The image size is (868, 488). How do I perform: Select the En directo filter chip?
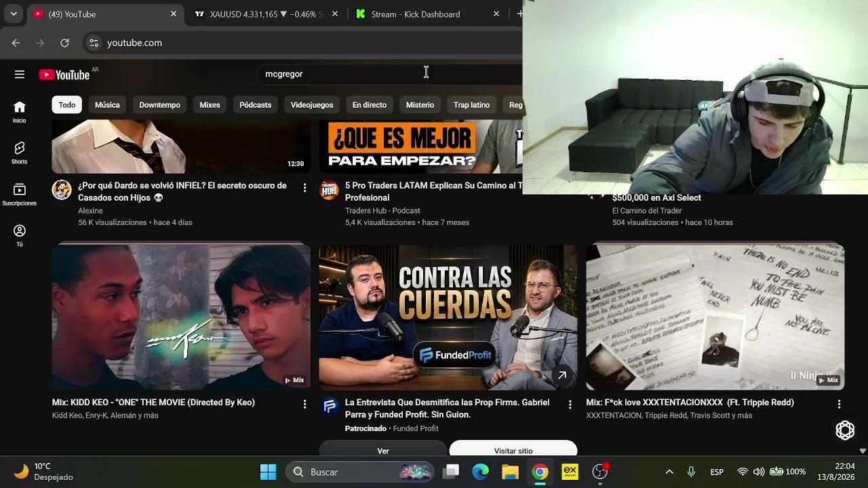coord(370,105)
